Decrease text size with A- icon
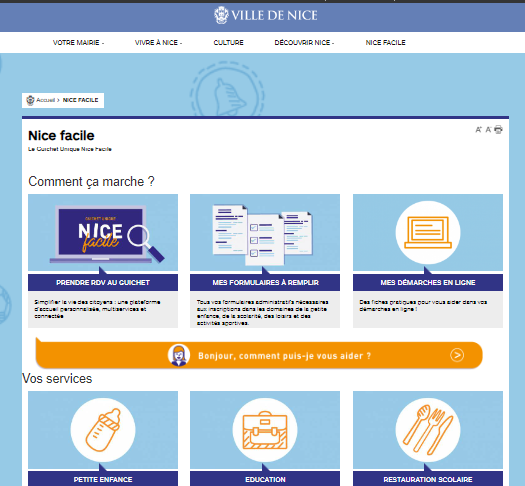Viewport: 525px width, 486px height. (489, 130)
